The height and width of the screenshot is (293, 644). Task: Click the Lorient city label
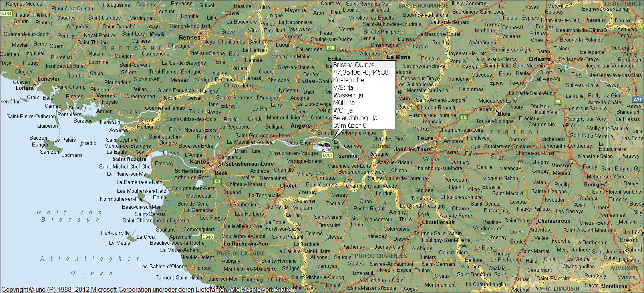tap(25, 88)
